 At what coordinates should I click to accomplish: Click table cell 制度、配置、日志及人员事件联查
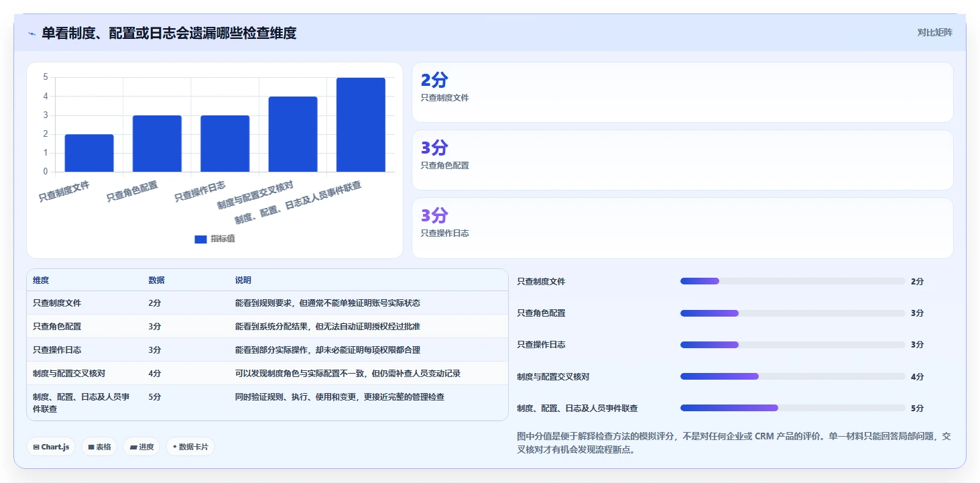pos(81,402)
